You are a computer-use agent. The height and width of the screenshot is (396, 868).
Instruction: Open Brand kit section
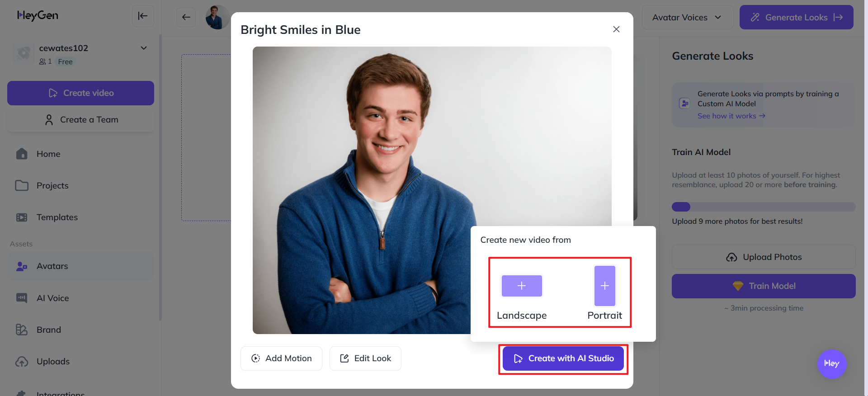click(x=49, y=330)
